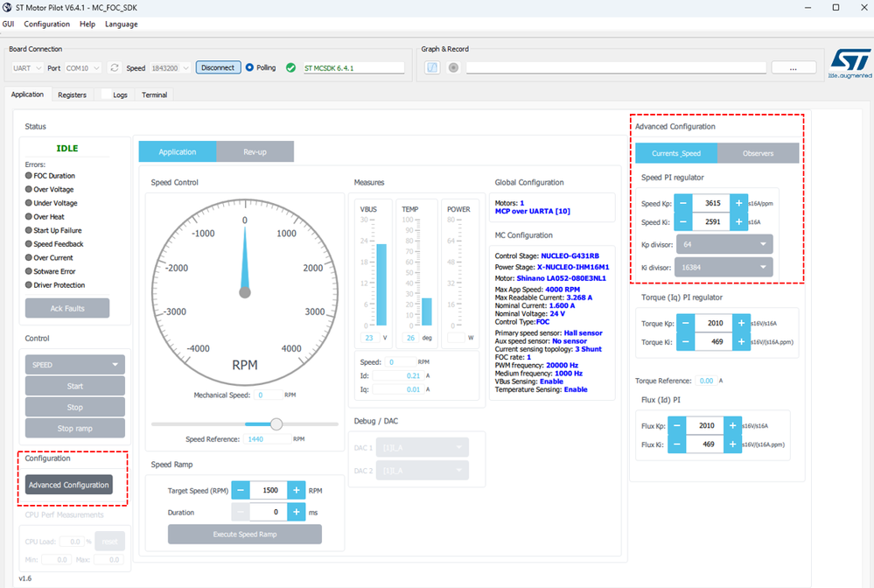Increase Speed Ki with plus button
The image size is (874, 588).
pyautogui.click(x=738, y=222)
